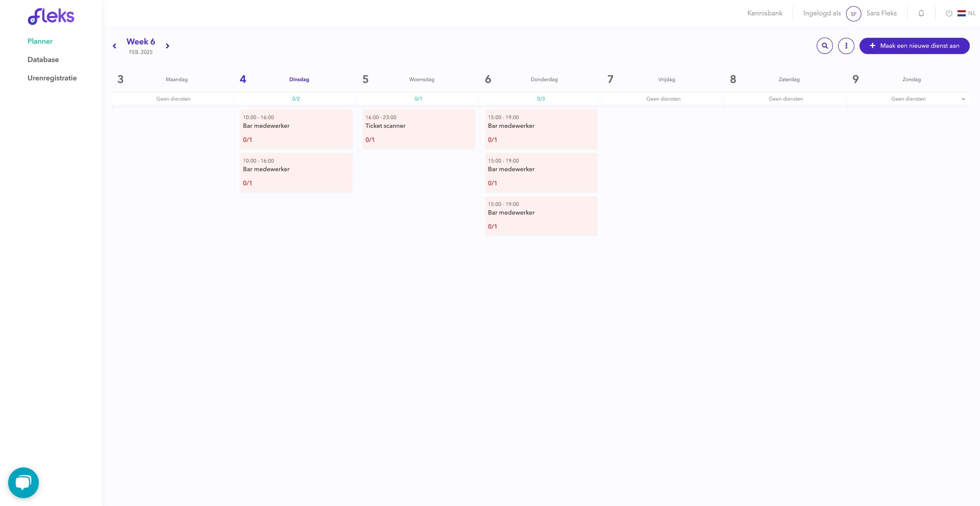Expand the Zondag column chevron
This screenshot has width=980, height=506.
click(x=963, y=99)
